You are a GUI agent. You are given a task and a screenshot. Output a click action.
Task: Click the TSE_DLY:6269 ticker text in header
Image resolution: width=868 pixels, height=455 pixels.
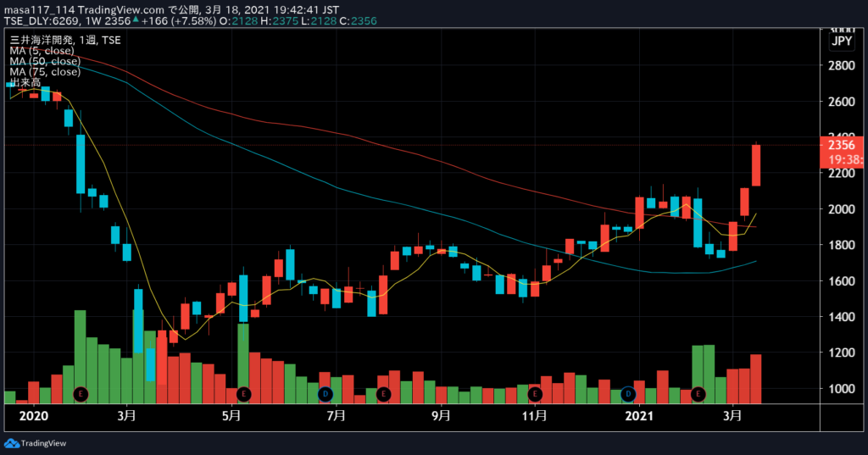click(42, 21)
